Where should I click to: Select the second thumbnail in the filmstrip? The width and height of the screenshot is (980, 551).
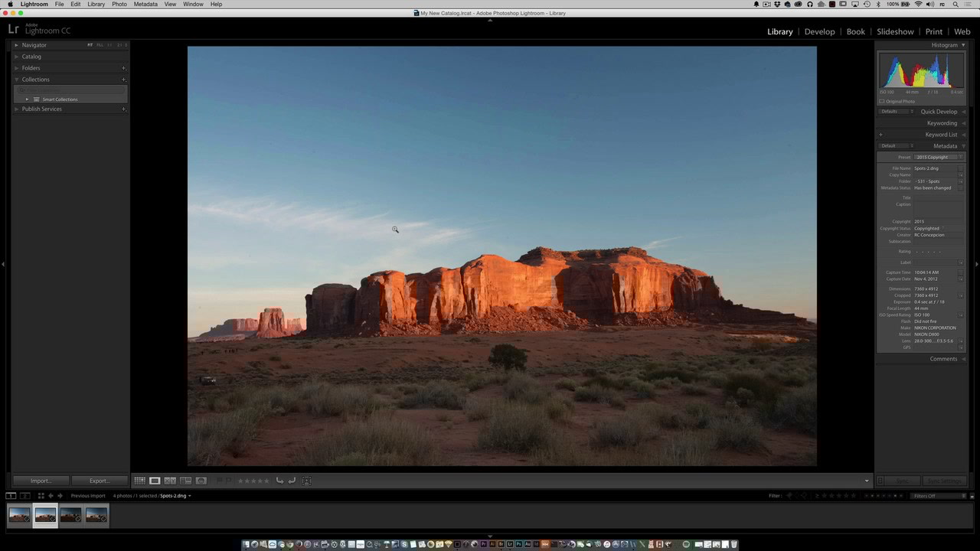(44, 515)
